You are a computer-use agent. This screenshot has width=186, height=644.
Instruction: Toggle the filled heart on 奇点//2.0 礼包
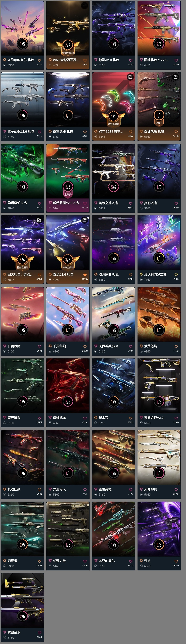[x=85, y=275]
